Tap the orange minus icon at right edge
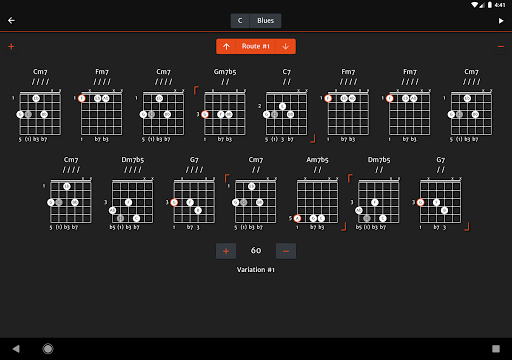The height and width of the screenshot is (360, 512). 501,46
